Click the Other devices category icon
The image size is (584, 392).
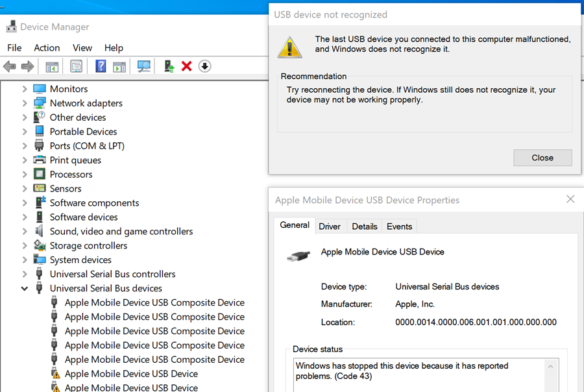[x=39, y=117]
